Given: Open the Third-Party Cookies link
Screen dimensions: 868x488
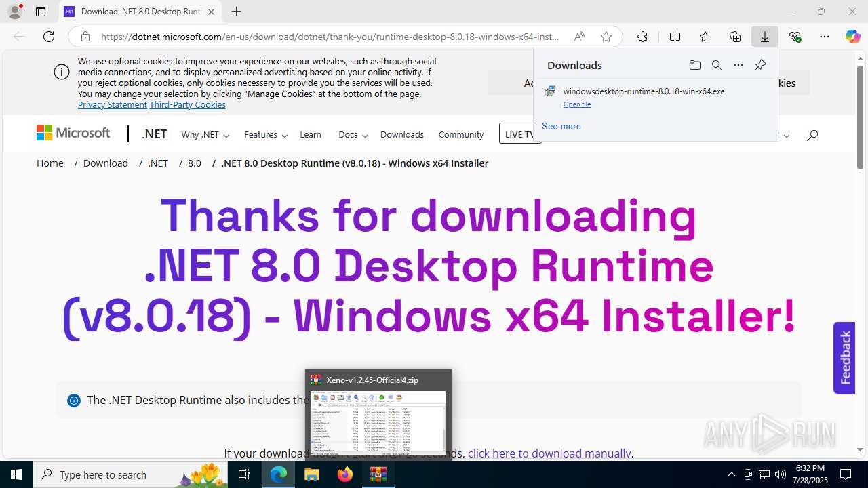Looking at the screenshot, I should click(188, 104).
